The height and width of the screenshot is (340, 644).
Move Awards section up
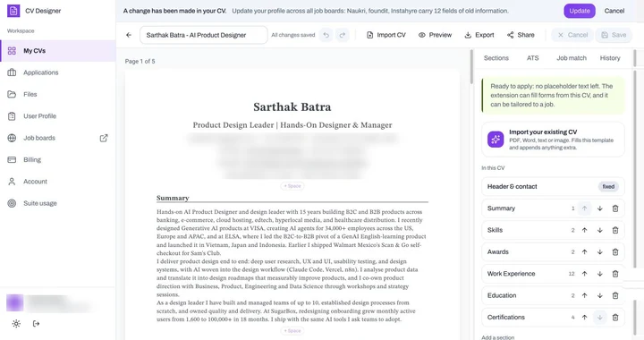pyautogui.click(x=584, y=252)
